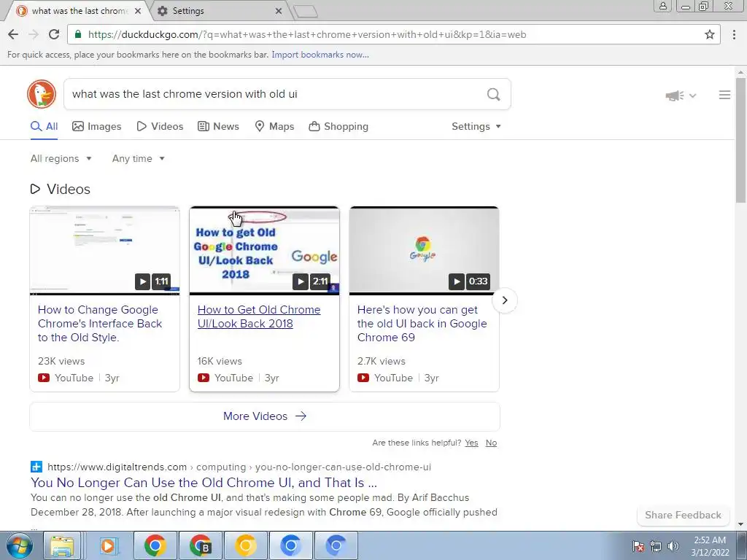Viewport: 747px width, 560px height.
Task: Reload the current page
Action: coord(54,34)
